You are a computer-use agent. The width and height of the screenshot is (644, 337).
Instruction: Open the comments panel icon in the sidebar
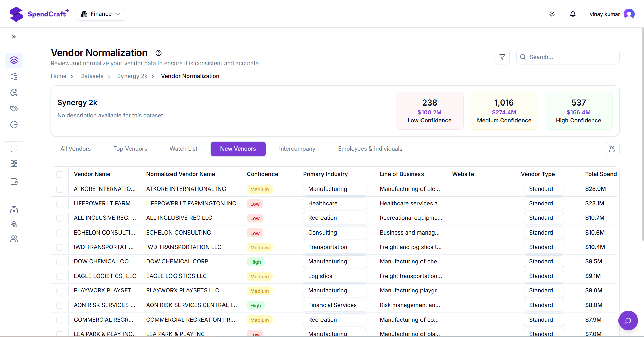tap(14, 149)
